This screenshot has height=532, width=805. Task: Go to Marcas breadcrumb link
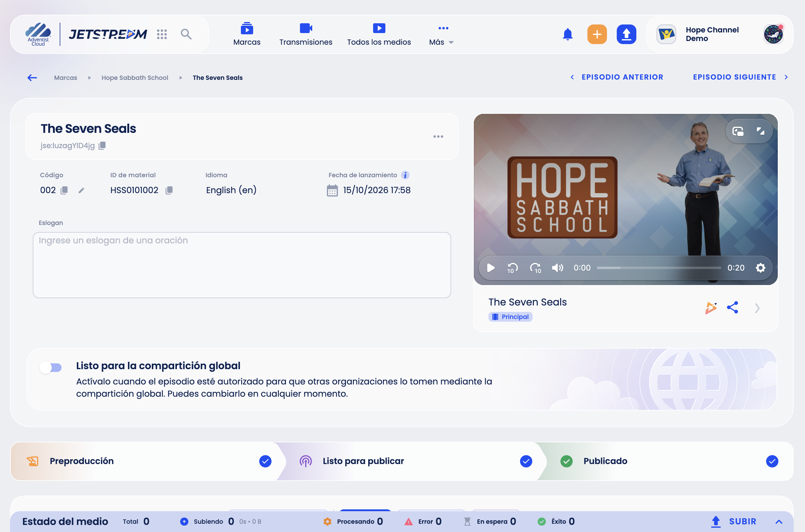pyautogui.click(x=66, y=78)
